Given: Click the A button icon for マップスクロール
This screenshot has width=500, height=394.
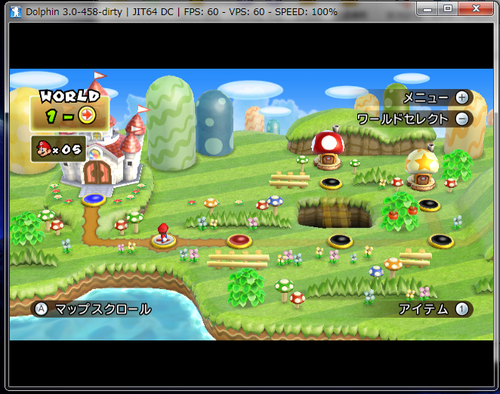Looking at the screenshot, I should (41, 309).
